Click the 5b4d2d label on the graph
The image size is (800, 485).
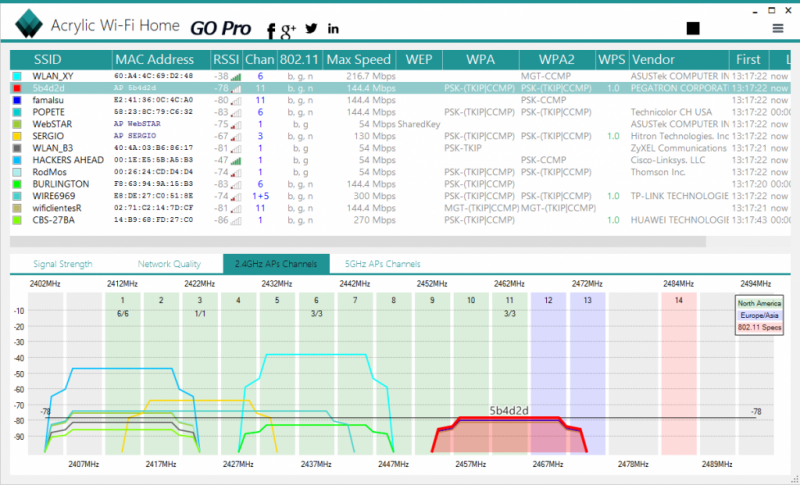click(509, 411)
